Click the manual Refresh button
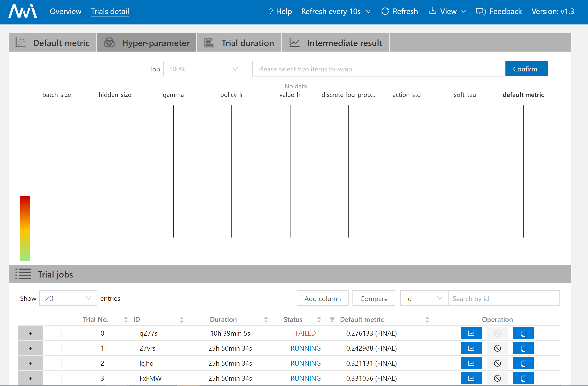 (x=399, y=11)
